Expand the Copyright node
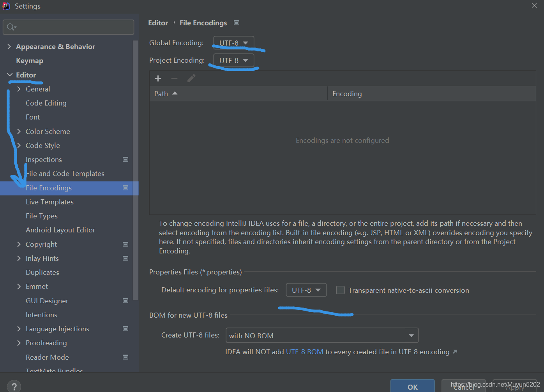544x392 pixels. pos(19,244)
